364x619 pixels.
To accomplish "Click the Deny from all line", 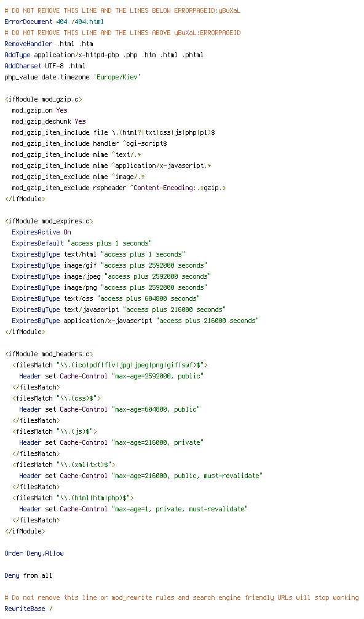I will pos(28,575).
